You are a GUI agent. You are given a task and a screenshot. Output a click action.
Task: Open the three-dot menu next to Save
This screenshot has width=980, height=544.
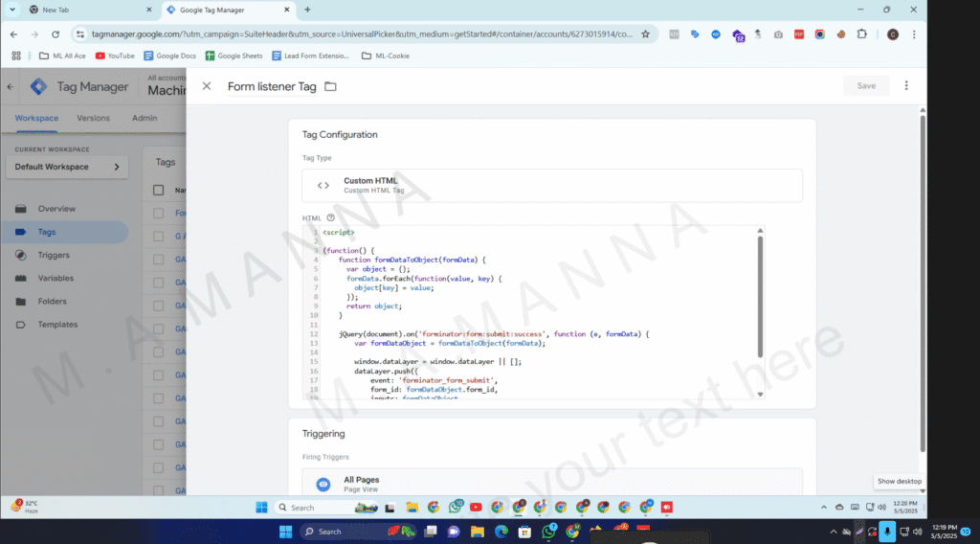[905, 85]
